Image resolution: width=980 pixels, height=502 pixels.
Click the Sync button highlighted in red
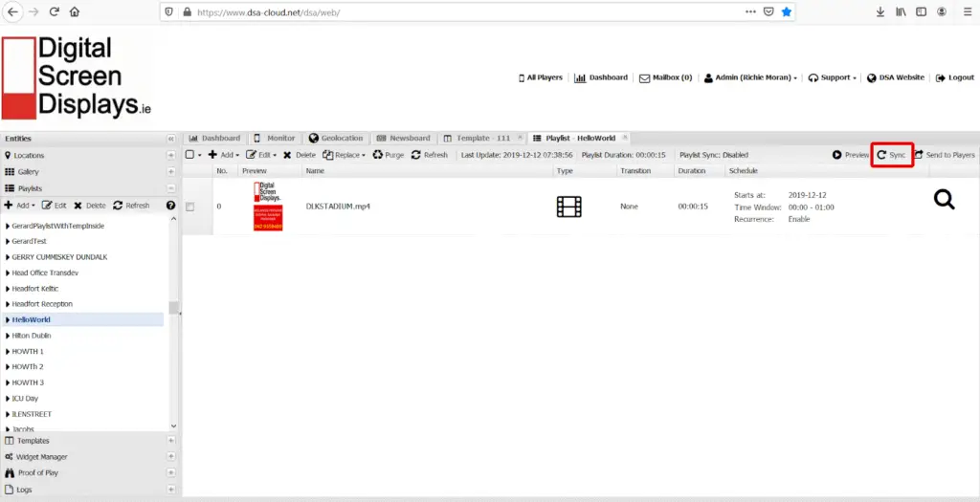click(892, 155)
